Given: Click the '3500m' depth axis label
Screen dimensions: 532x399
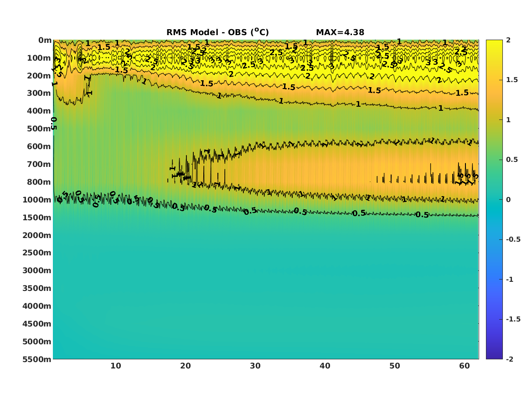Looking at the screenshot, I should click(37, 288).
